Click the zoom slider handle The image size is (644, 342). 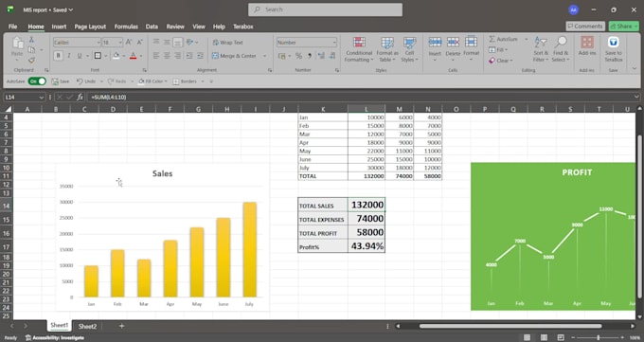598,337
